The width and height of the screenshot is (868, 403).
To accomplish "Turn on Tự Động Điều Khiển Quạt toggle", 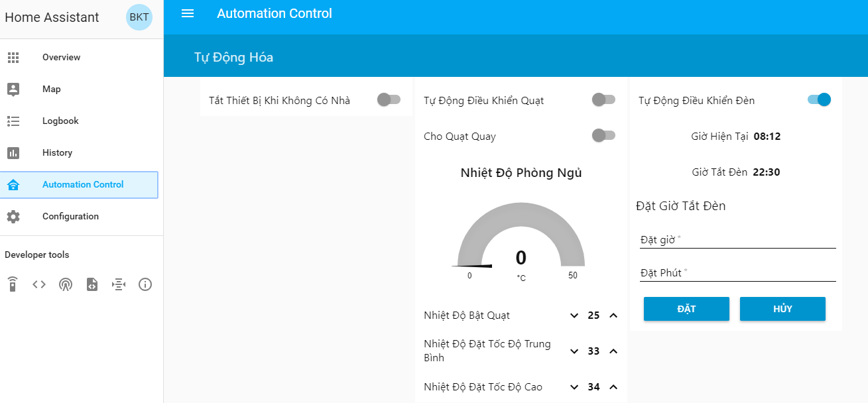I will click(x=603, y=100).
